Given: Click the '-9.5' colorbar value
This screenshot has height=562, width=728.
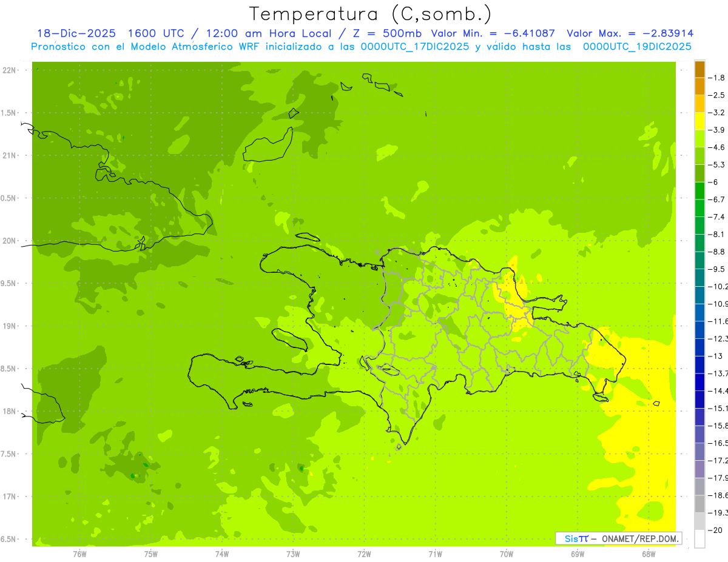Looking at the screenshot, I should [717, 269].
